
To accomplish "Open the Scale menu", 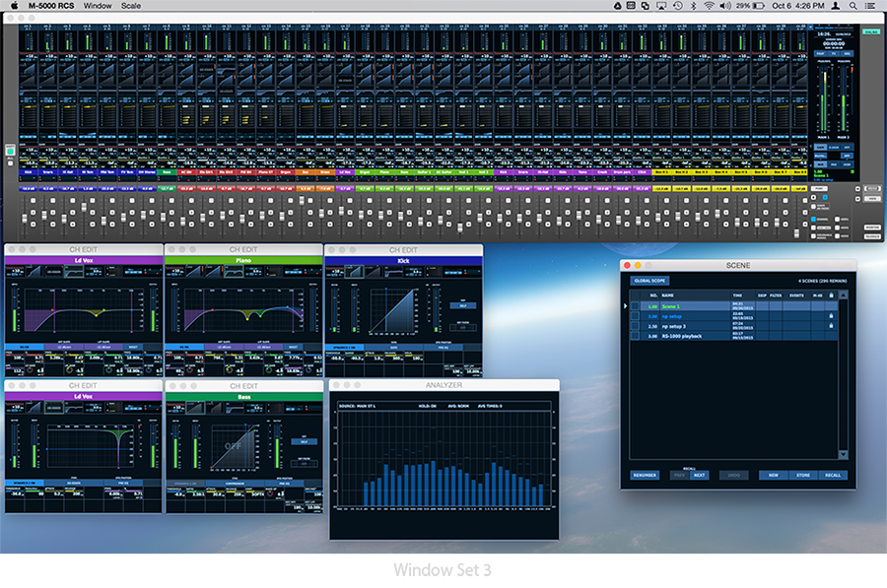I will [130, 6].
